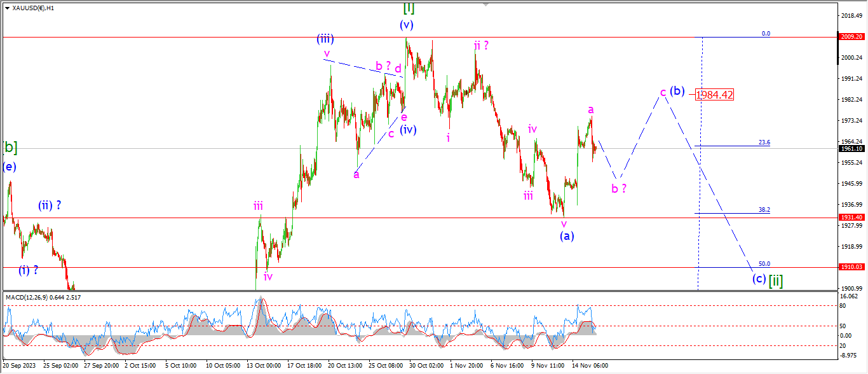
Task: Click the current price 1961.10 marker
Action: pyautogui.click(x=852, y=148)
